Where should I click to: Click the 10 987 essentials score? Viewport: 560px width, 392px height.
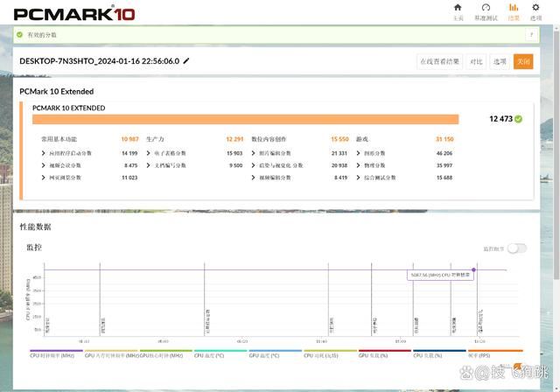coord(129,139)
